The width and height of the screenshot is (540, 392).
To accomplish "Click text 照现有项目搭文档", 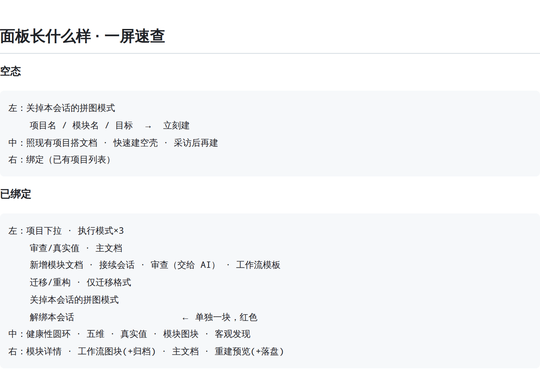I will coord(62,143).
